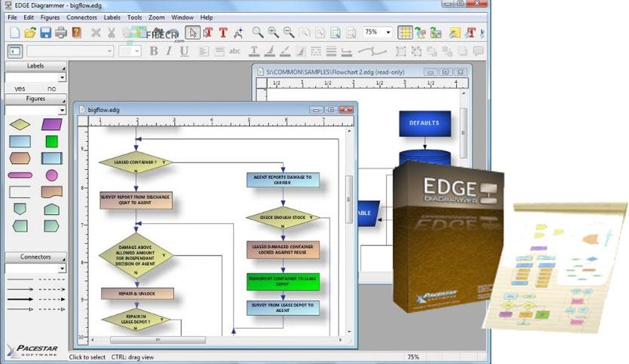629x364 pixels.
Task: Click the Save diskette icon
Action: [45, 32]
